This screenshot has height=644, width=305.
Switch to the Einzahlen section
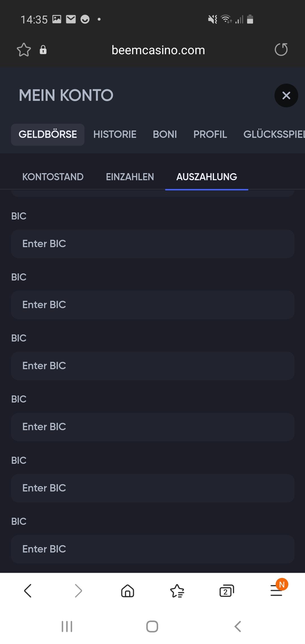tap(130, 177)
